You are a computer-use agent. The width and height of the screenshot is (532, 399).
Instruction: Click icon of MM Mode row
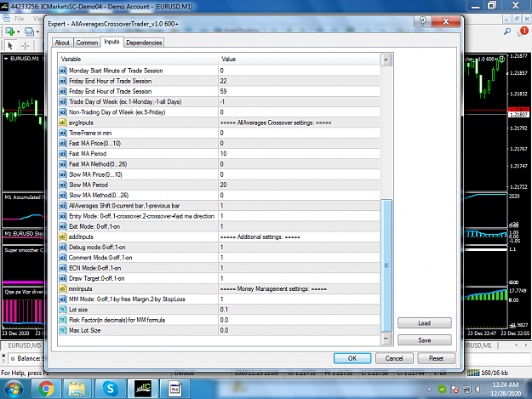tap(63, 299)
